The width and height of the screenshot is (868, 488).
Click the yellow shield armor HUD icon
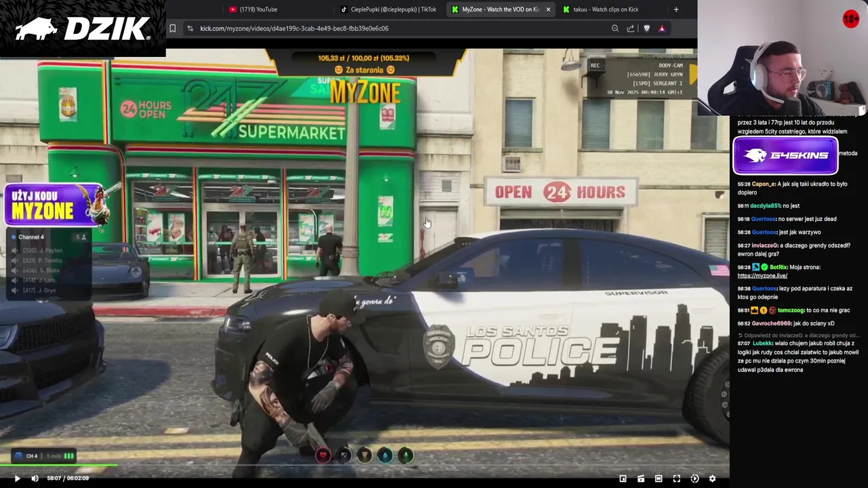click(364, 455)
